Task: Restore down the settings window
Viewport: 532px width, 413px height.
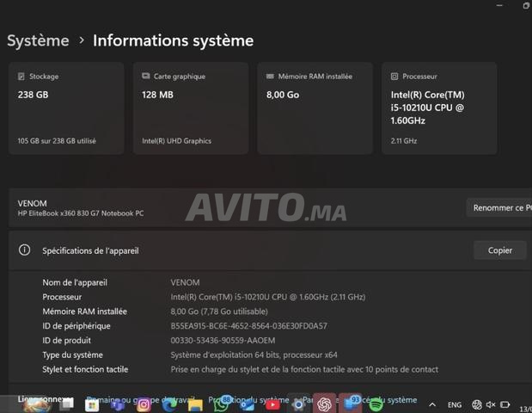Action: [526, 5]
